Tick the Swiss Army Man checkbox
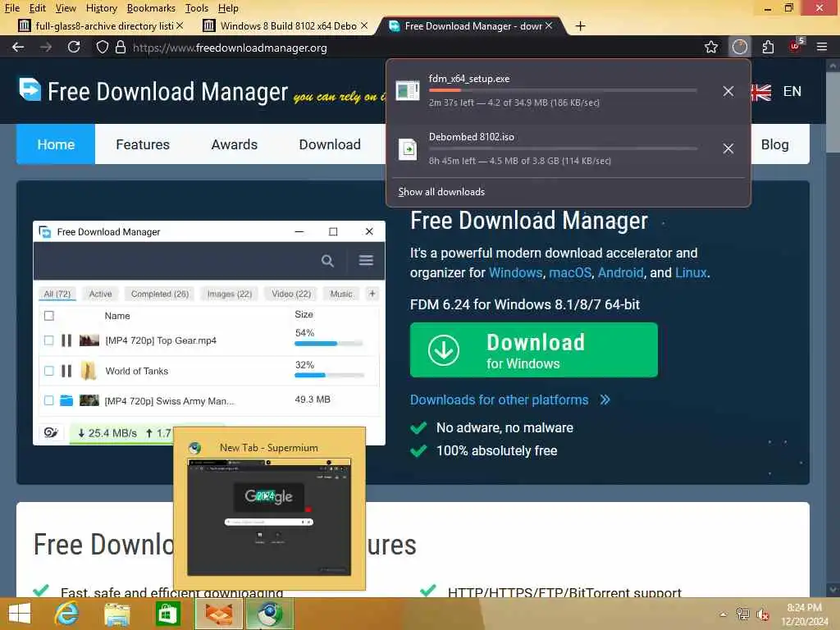This screenshot has height=630, width=840. click(x=48, y=400)
